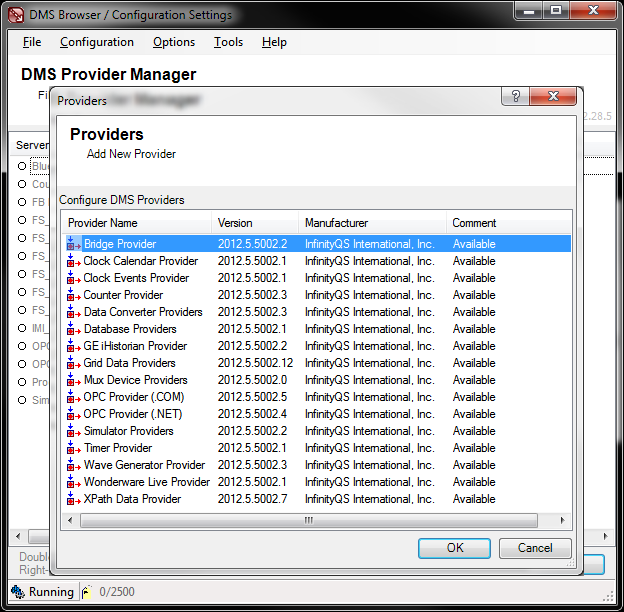Click the Timer Provider icon
This screenshot has height=612, width=624.
coord(74,448)
